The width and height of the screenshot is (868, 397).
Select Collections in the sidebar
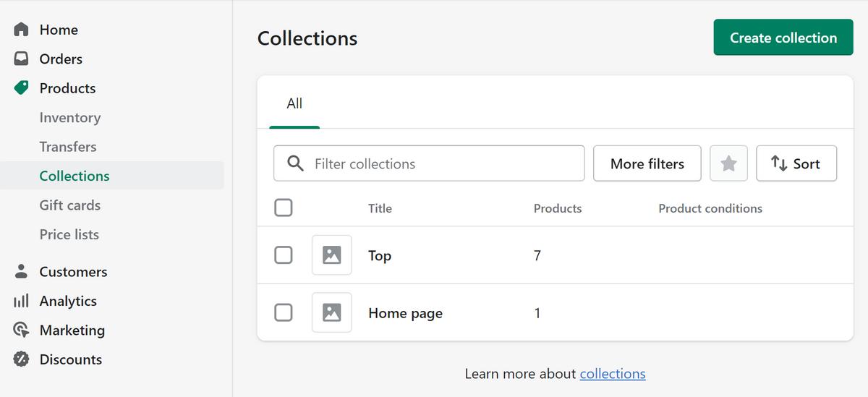pyautogui.click(x=75, y=176)
